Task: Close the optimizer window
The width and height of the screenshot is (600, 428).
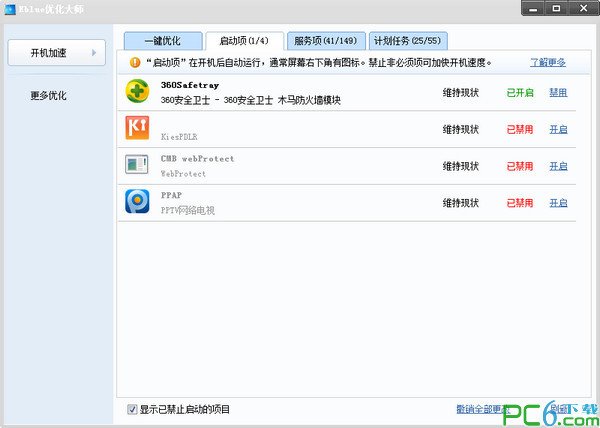Action: 584,8
